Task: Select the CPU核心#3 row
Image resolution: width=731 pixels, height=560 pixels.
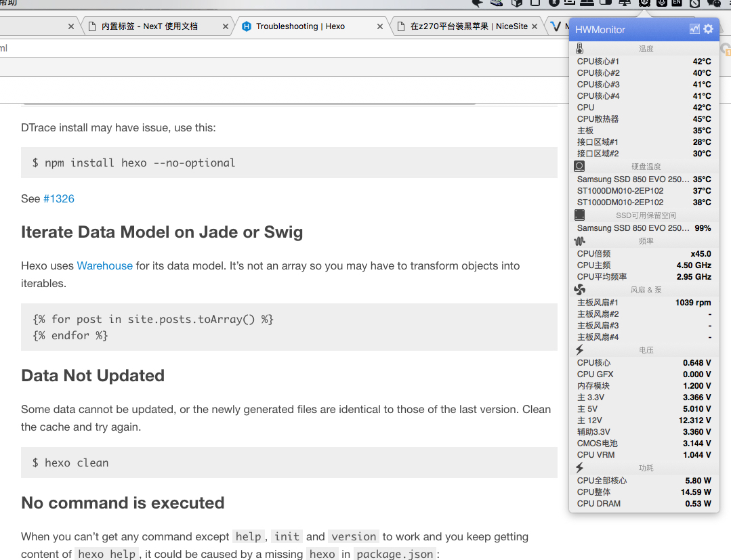Action: tap(644, 85)
